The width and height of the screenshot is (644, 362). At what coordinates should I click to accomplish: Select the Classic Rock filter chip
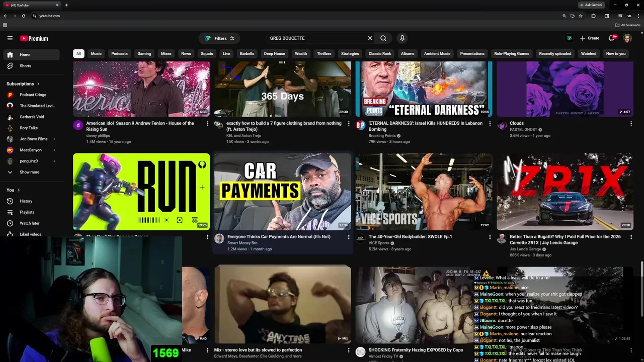click(x=380, y=53)
